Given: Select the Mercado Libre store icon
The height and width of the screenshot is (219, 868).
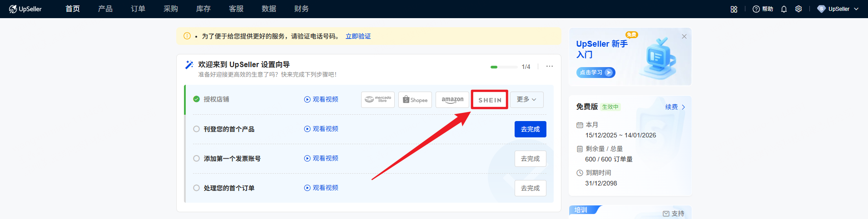Looking at the screenshot, I should point(377,100).
